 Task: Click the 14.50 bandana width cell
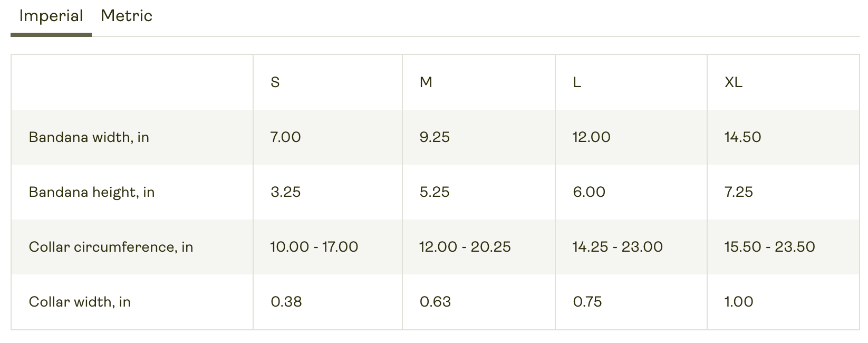[x=742, y=137]
